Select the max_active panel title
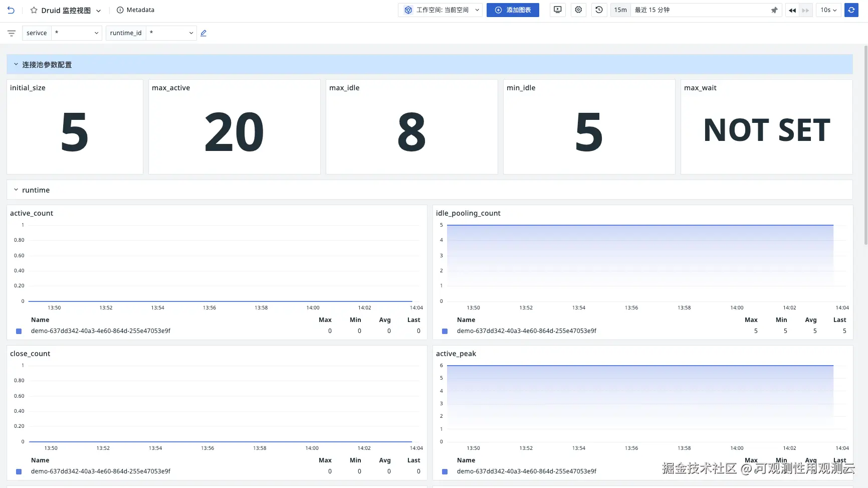Viewport: 868px width, 488px height. point(171,88)
